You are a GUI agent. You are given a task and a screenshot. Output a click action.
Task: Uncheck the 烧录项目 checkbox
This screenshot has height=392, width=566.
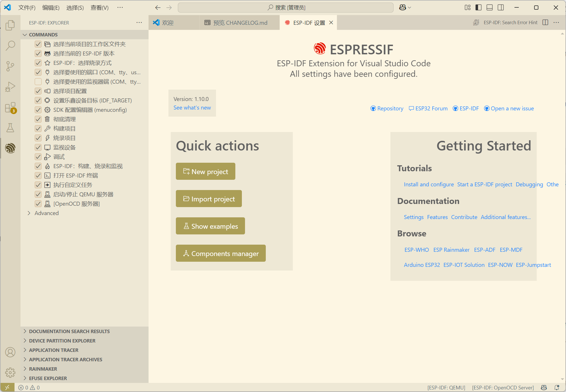[x=38, y=138]
